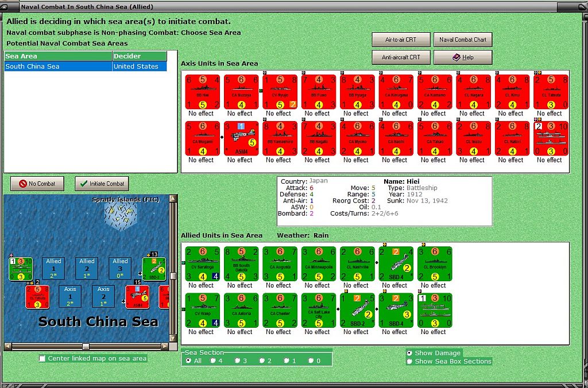Select the Axis transport convoy counter

(551, 138)
